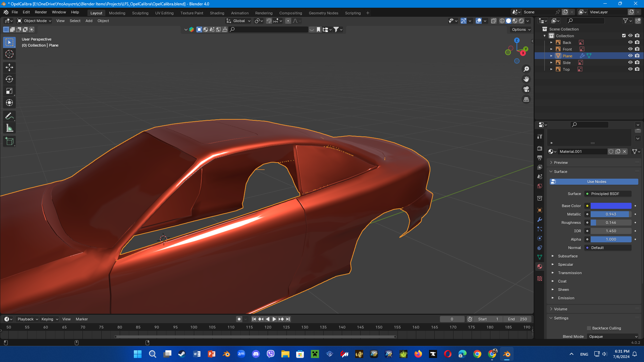Image resolution: width=644 pixels, height=362 pixels.
Task: Select the Rotate tool
Action: (x=9, y=79)
